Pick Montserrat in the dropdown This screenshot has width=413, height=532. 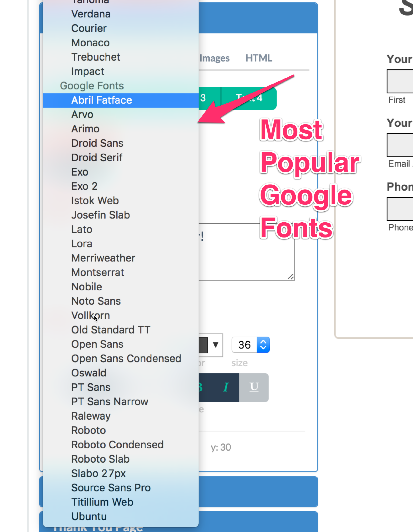tap(98, 272)
